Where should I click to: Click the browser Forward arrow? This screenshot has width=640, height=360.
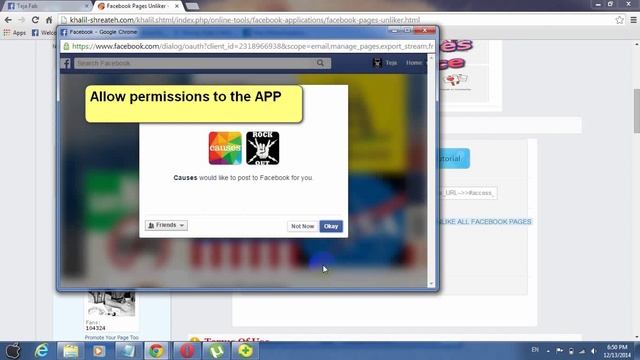click(22, 20)
